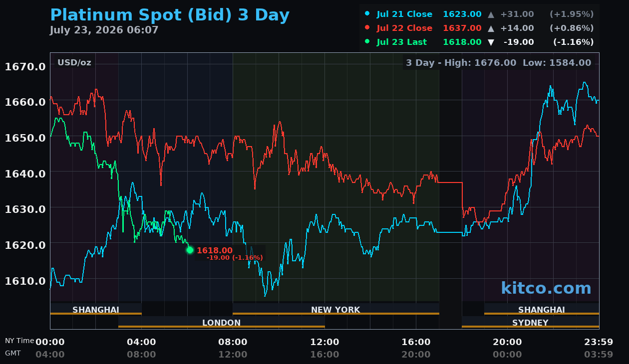Click the +14.00 change value
The height and width of the screenshot is (364, 629).
517,28
